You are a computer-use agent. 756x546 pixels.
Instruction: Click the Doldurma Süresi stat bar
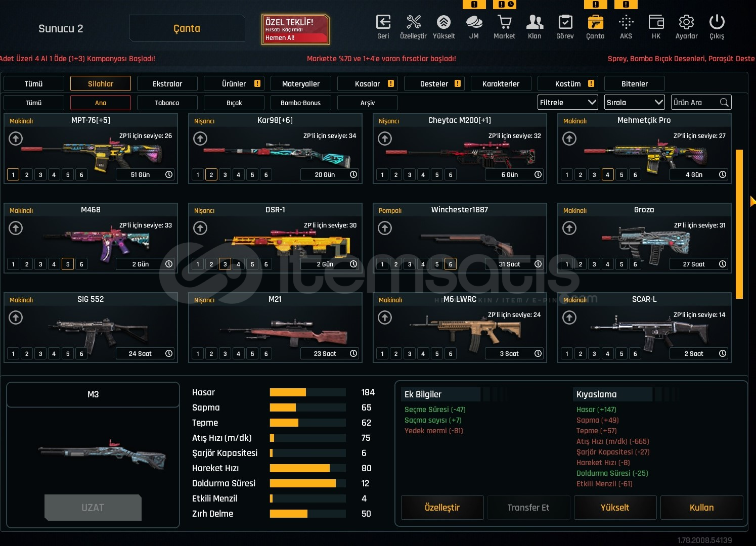coord(308,483)
